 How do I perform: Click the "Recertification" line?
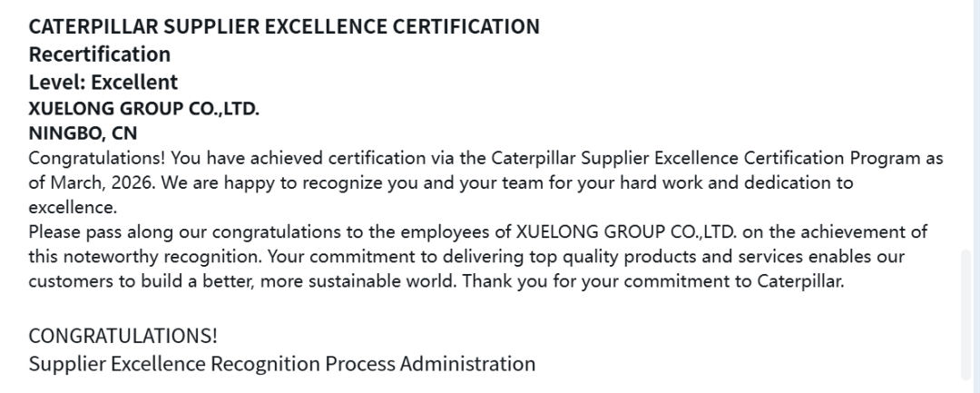click(x=100, y=54)
